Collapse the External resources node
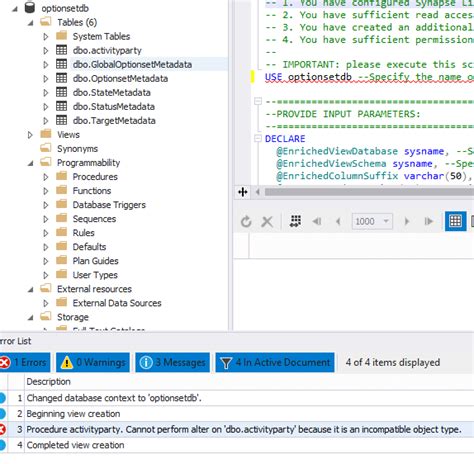 pyautogui.click(x=31, y=290)
